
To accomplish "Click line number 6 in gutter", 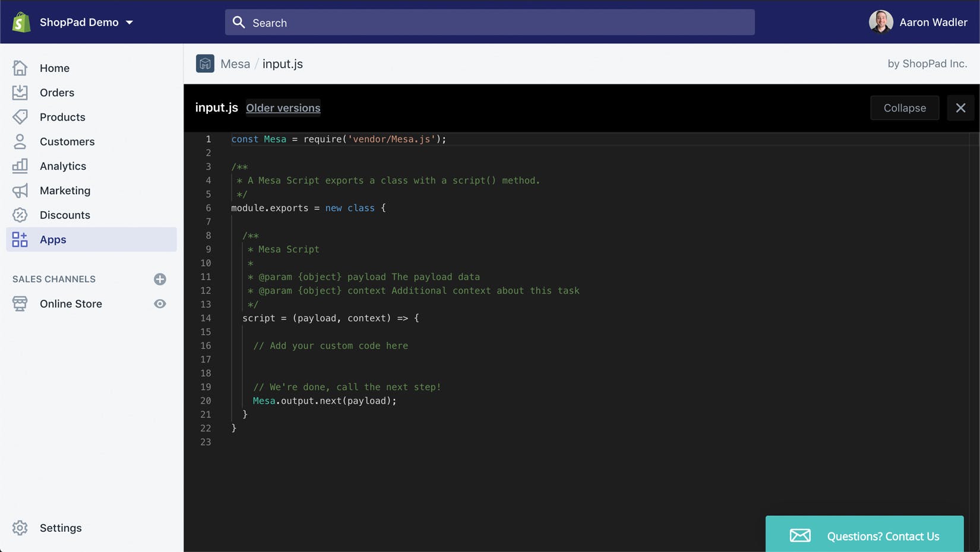I will coord(208,208).
